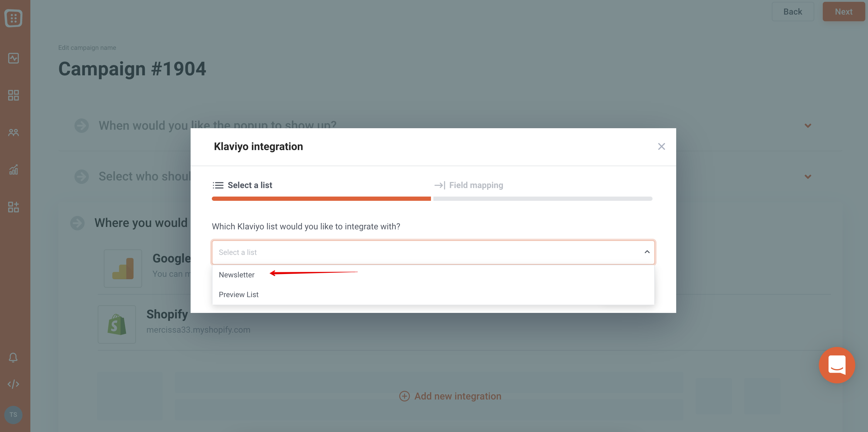This screenshot has width=868, height=432.
Task: Open the chat support bubble
Action: point(837,365)
